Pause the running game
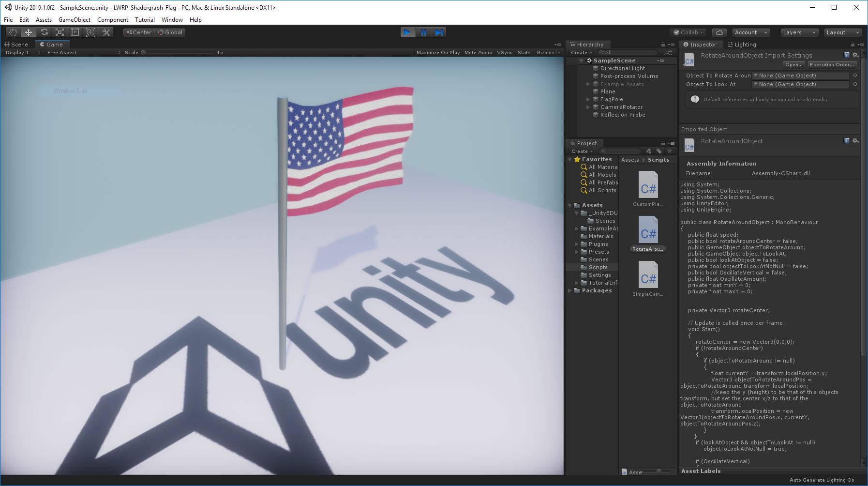 pos(423,32)
